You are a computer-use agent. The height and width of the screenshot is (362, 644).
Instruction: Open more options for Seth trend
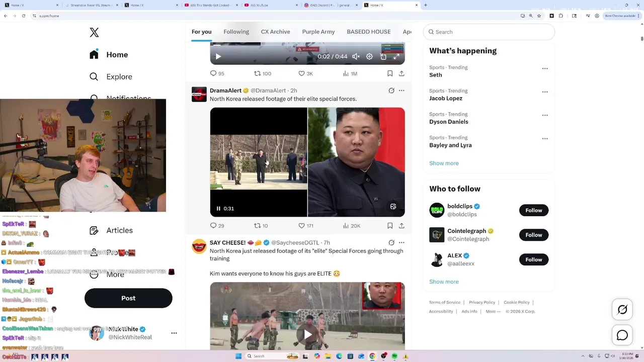click(545, 68)
